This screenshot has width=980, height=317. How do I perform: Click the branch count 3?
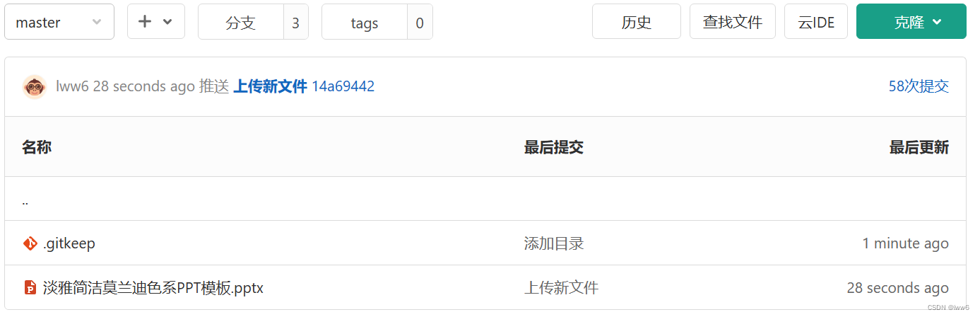295,22
